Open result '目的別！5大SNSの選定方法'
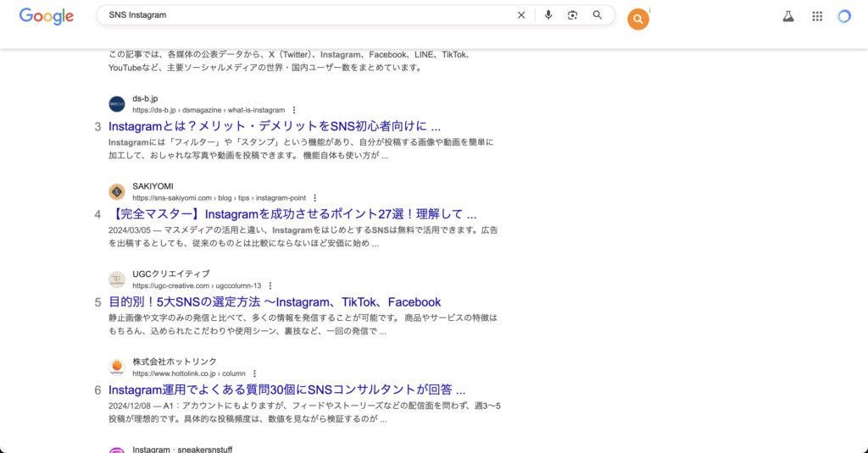 pyautogui.click(x=275, y=302)
